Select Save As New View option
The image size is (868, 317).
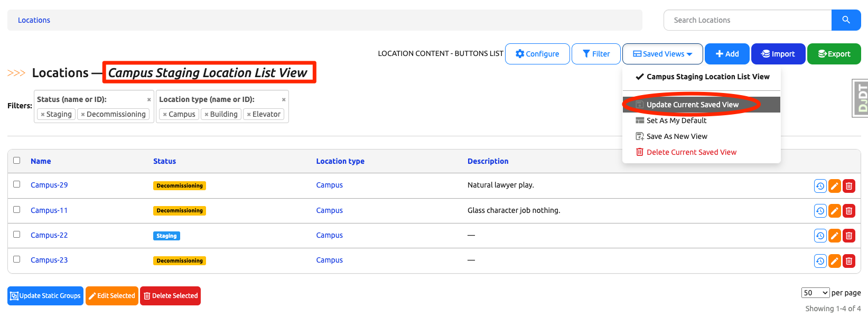pos(676,136)
